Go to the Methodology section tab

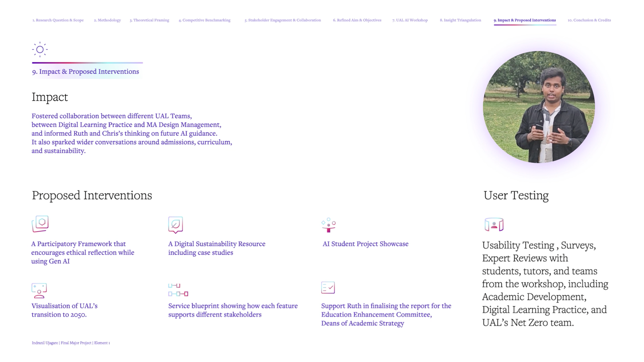(x=107, y=20)
